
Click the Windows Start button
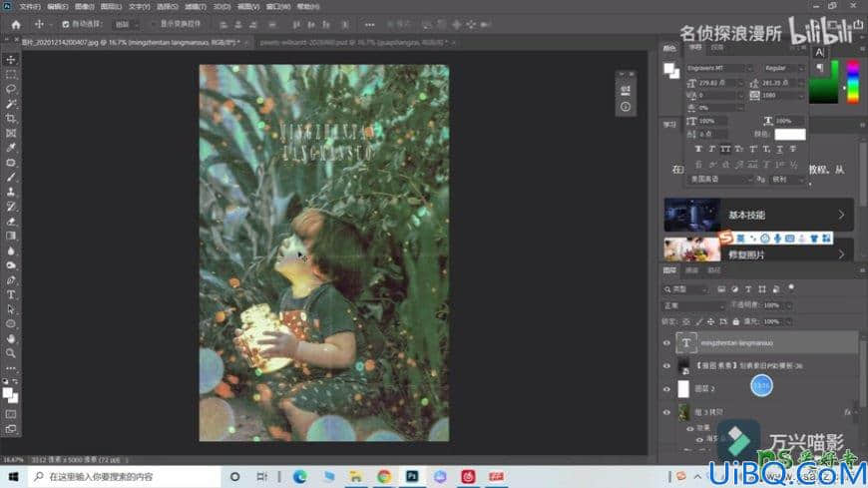tap(13, 476)
